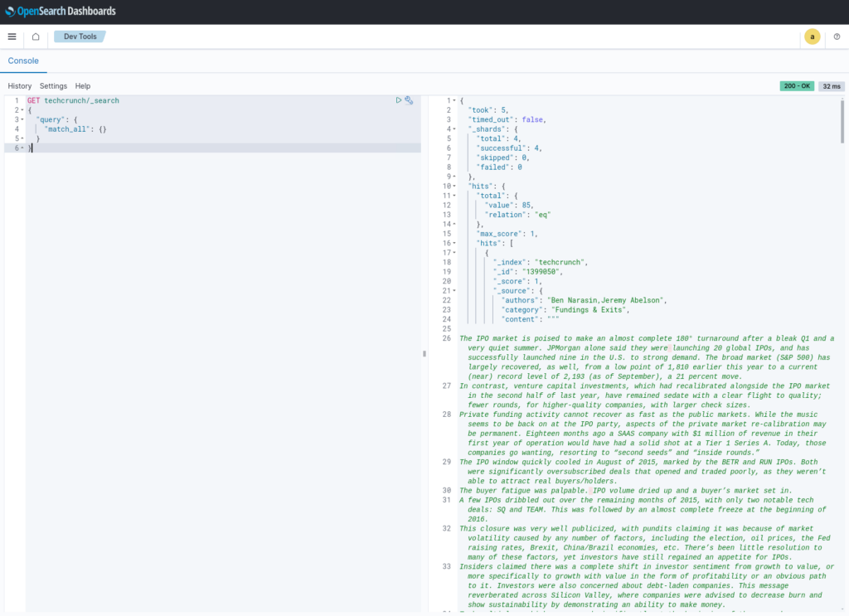The height and width of the screenshot is (616, 849).
Task: Collapse the "_shards" fold in response
Action: tap(454, 129)
